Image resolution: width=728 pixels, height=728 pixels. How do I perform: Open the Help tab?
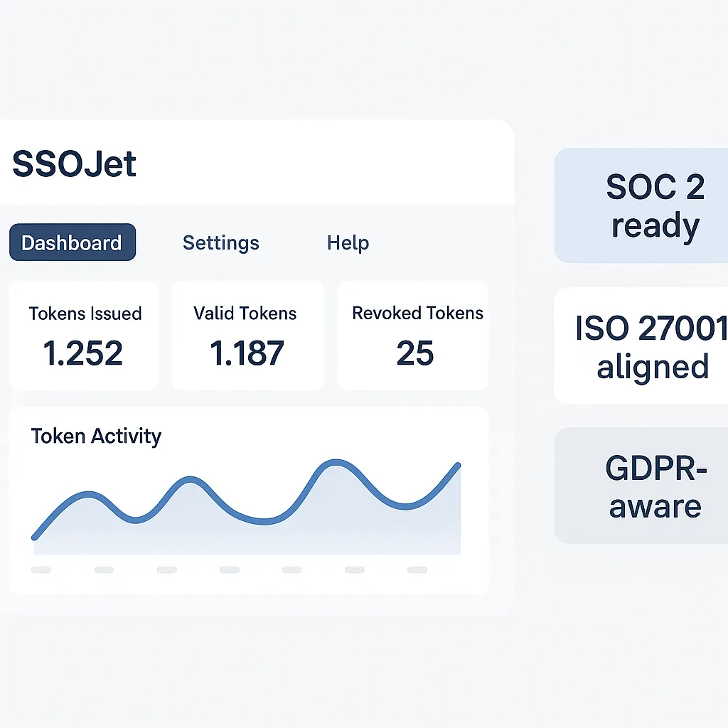pyautogui.click(x=348, y=243)
